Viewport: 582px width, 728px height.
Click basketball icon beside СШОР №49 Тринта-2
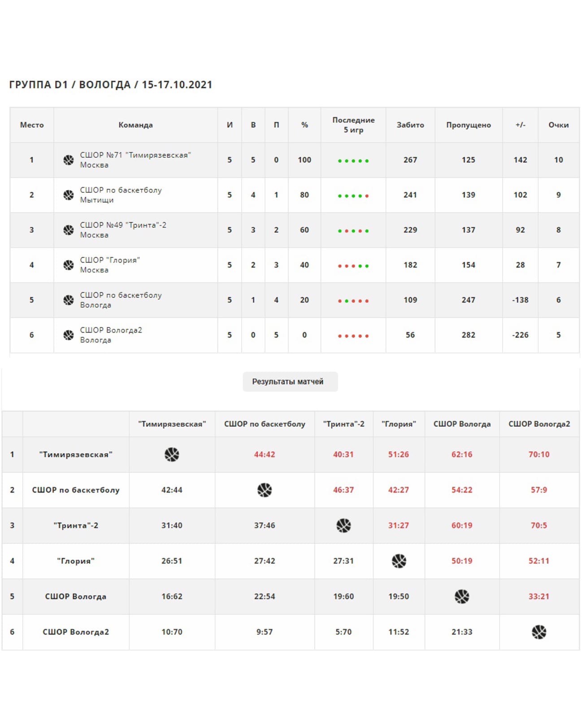(69, 230)
